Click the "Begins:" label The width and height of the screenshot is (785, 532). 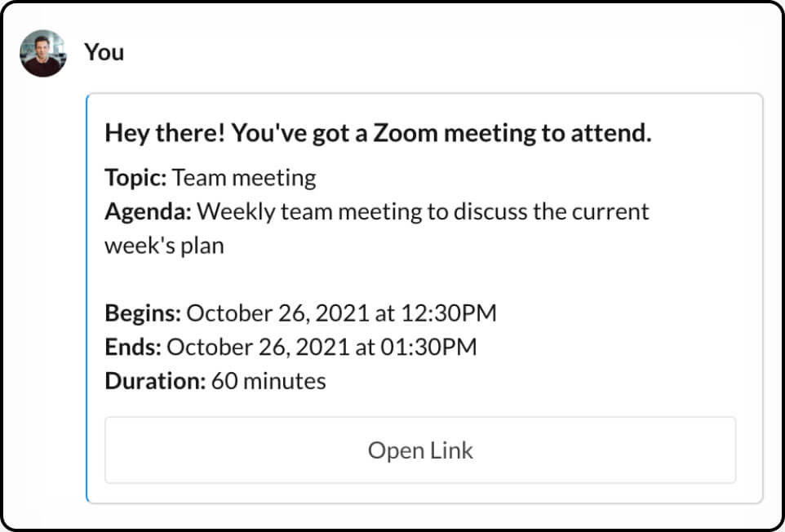click(142, 313)
